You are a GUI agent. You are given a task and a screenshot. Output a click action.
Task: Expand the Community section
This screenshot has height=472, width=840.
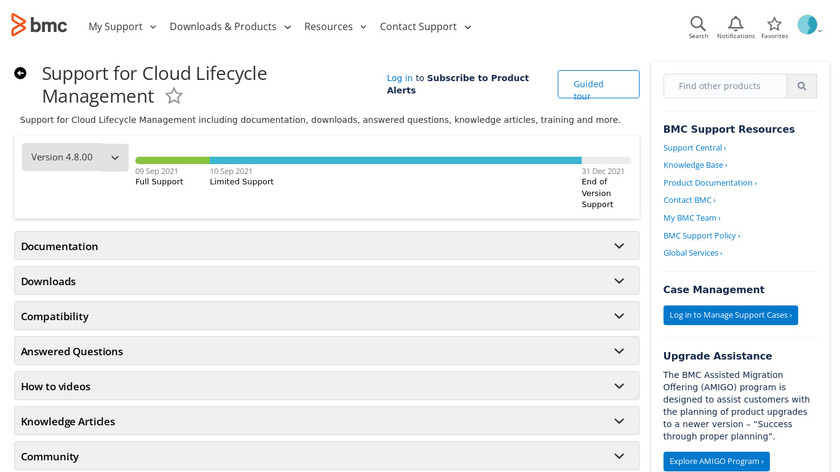tap(327, 456)
